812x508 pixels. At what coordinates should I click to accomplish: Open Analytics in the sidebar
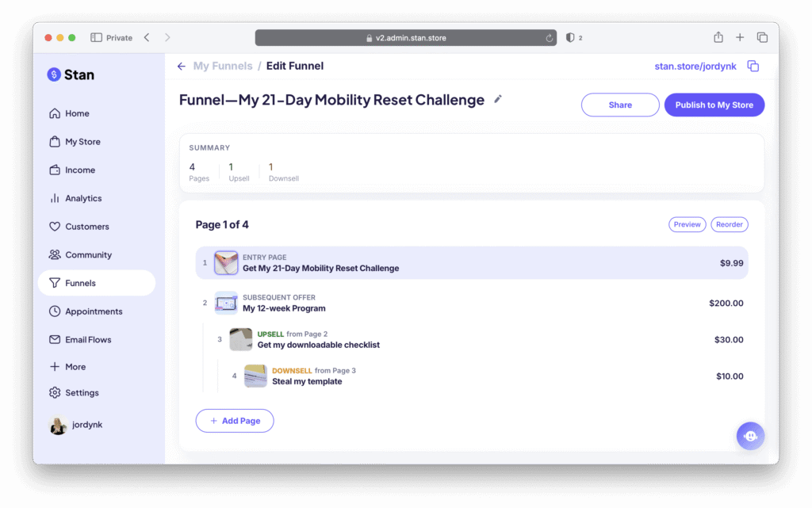click(75, 198)
